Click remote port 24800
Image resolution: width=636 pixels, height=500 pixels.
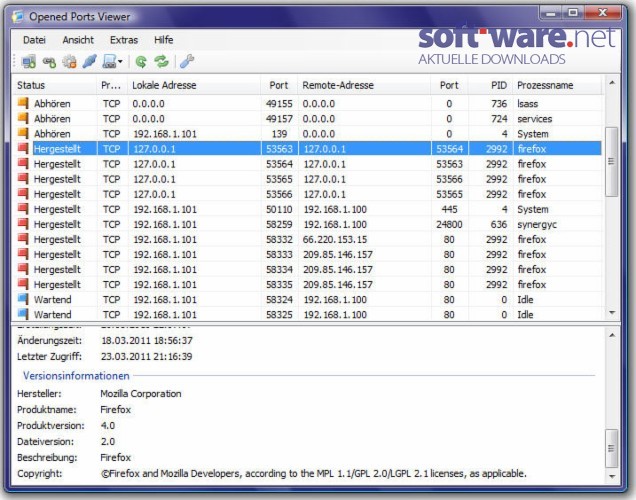pyautogui.click(x=449, y=224)
